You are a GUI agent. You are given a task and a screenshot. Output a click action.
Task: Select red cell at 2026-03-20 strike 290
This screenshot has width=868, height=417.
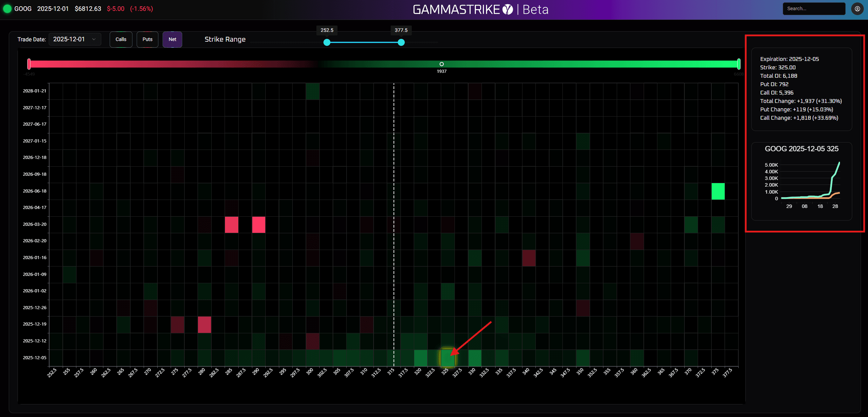(x=259, y=224)
